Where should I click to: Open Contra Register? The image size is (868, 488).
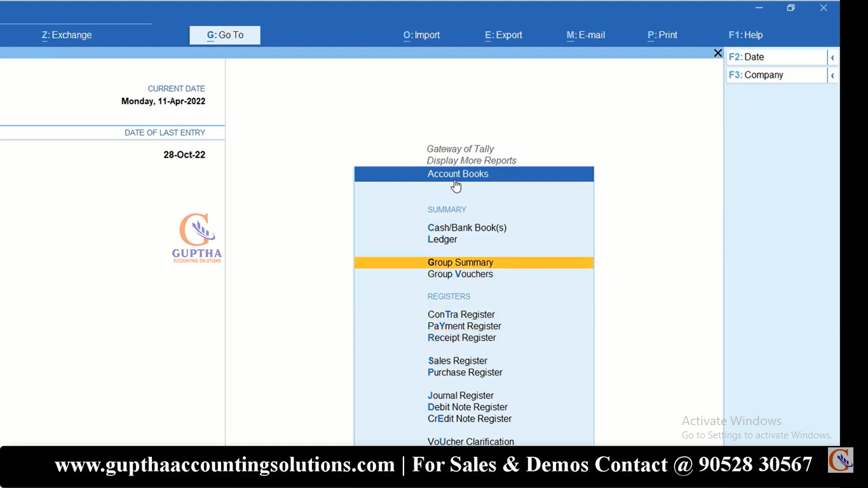pyautogui.click(x=461, y=315)
